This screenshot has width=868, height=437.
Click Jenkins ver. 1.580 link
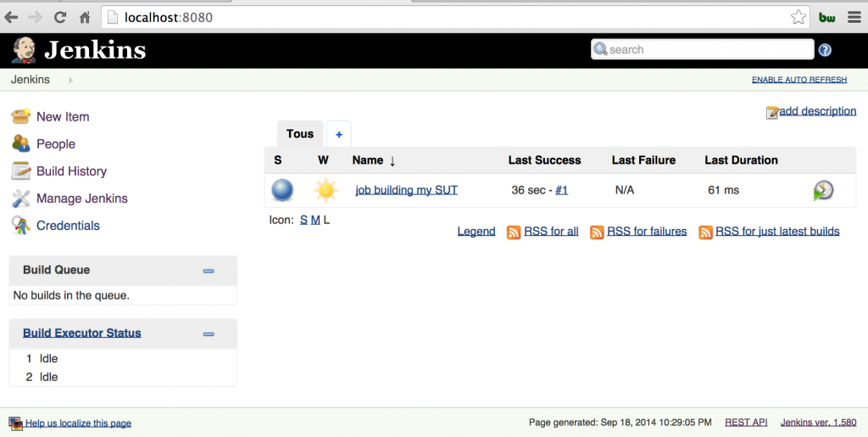(818, 422)
